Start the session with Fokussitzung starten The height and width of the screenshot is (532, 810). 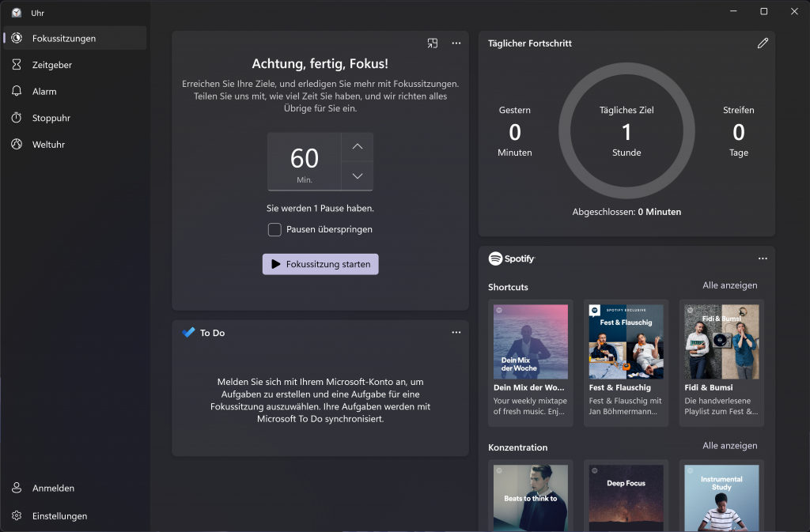[x=320, y=264]
